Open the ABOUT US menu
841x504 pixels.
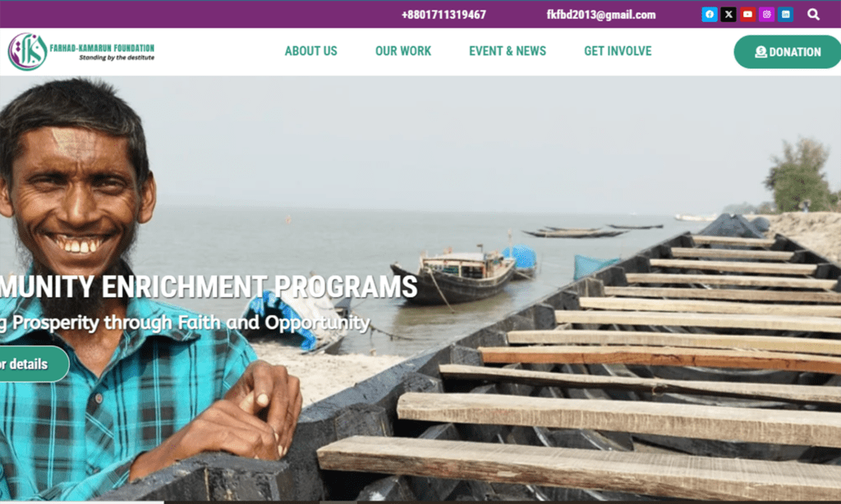click(x=310, y=51)
